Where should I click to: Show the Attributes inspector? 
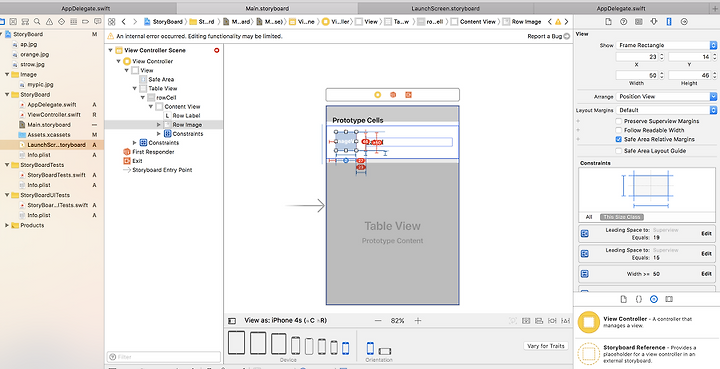point(654,22)
